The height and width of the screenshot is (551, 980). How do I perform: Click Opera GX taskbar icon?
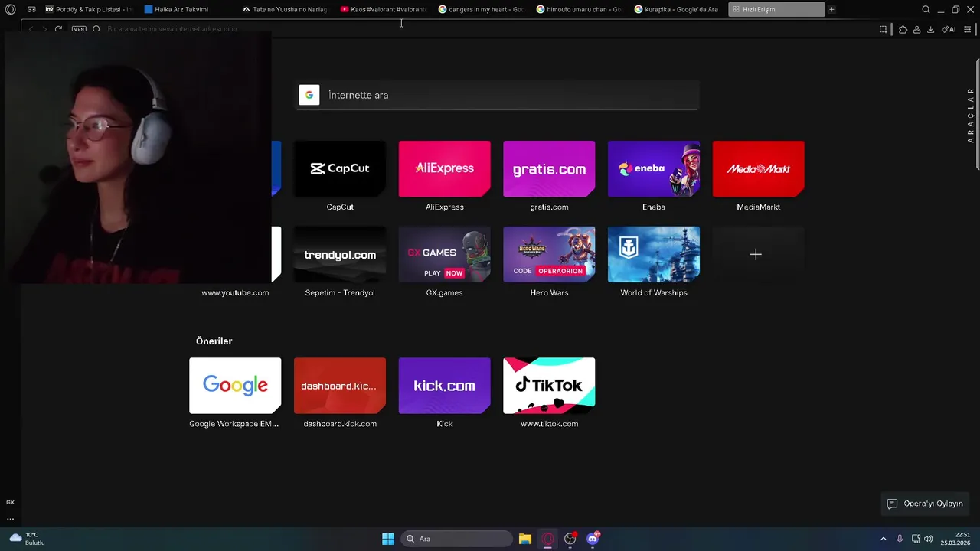547,539
